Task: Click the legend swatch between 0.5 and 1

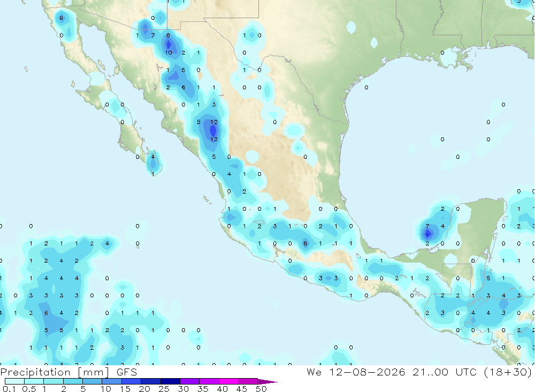Action: 34,381
